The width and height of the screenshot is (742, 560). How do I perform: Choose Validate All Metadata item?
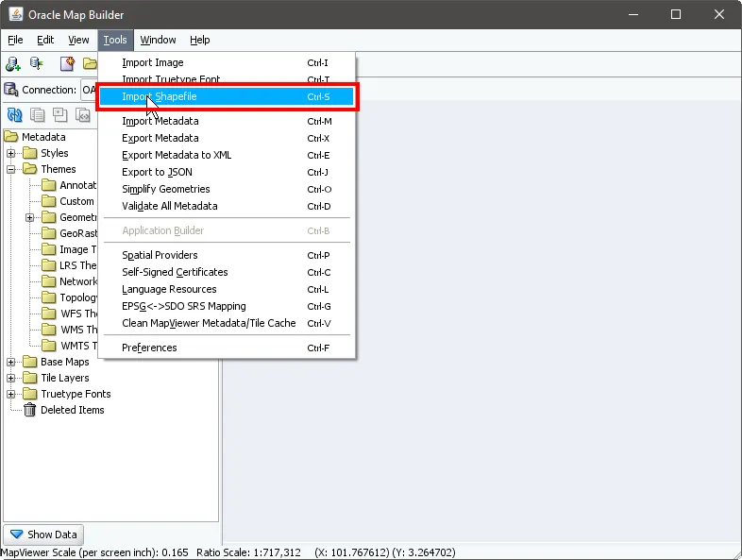tap(227, 207)
